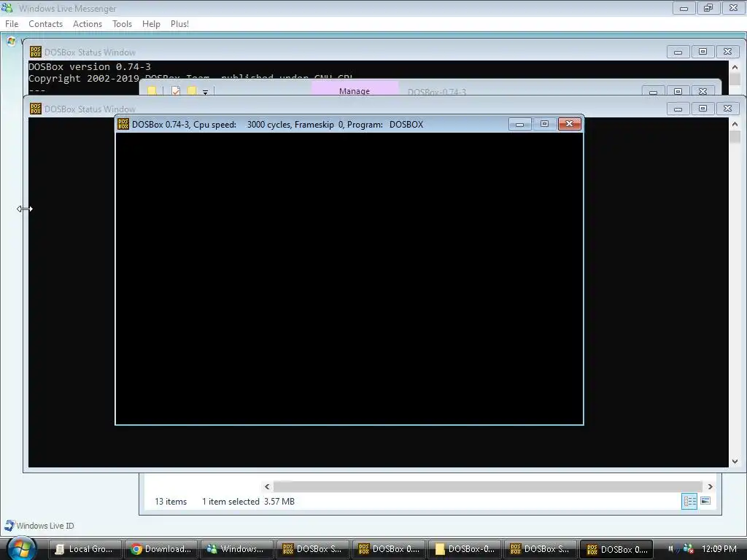Open the Contacts menu
The image size is (747, 560).
click(x=46, y=24)
